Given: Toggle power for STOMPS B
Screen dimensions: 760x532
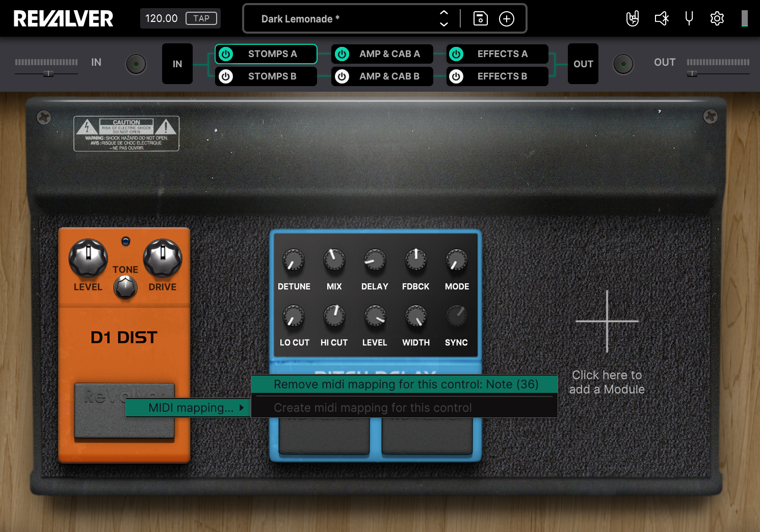Looking at the screenshot, I should click(x=226, y=76).
